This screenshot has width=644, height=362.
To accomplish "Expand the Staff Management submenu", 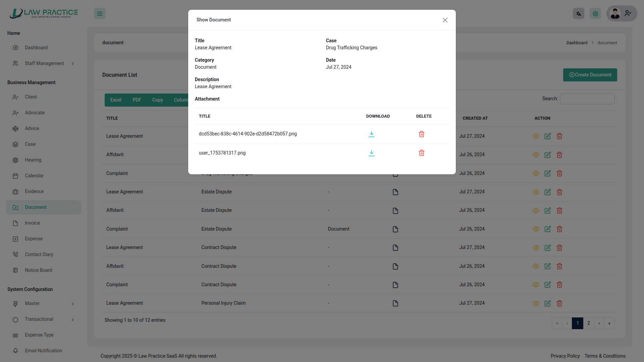I will pos(44,63).
